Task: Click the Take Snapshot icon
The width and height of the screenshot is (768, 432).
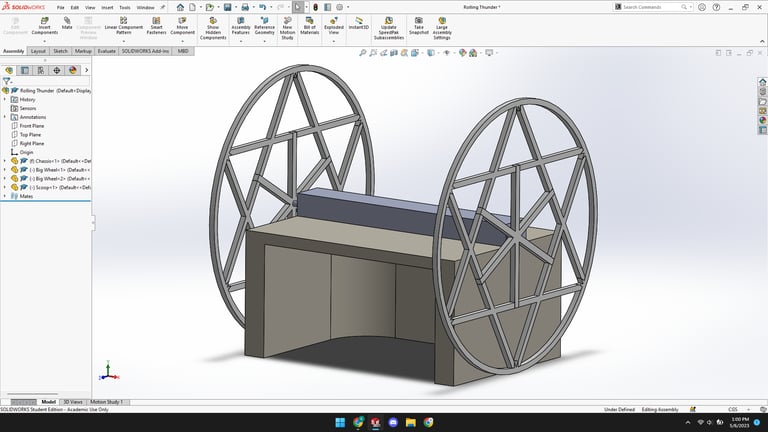Action: 419,25
